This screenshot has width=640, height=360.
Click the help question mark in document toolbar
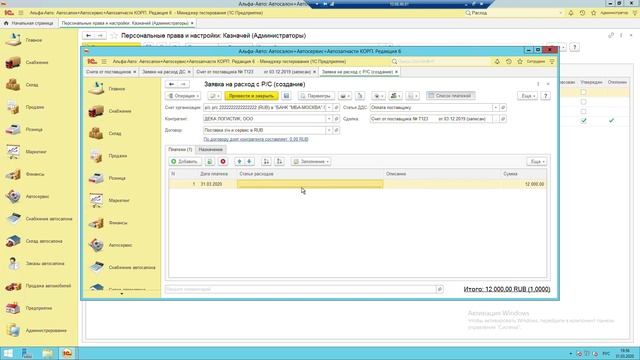[x=545, y=96]
